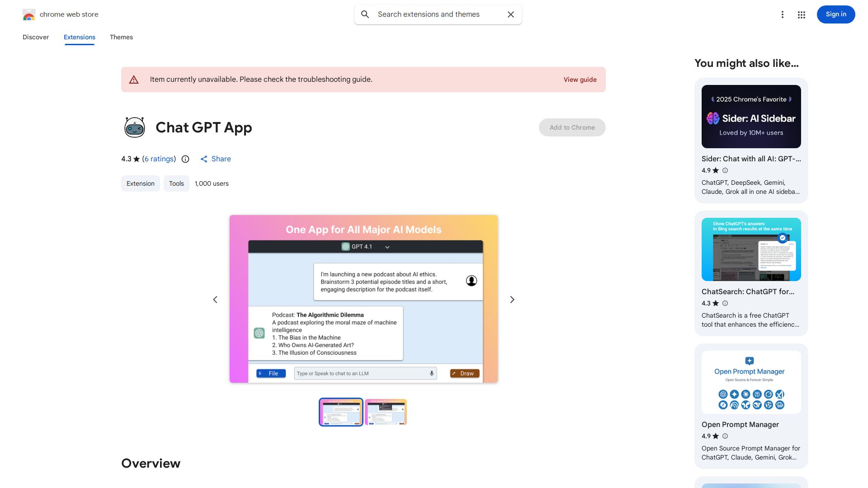Image resolution: width=868 pixels, height=488 pixels.
Task: Select the Tools category chip
Action: click(176, 183)
